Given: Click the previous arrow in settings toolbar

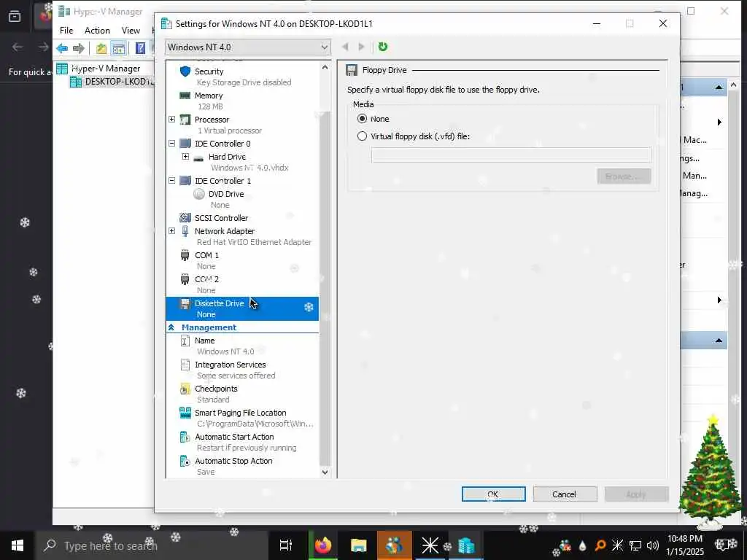Looking at the screenshot, I should point(345,47).
